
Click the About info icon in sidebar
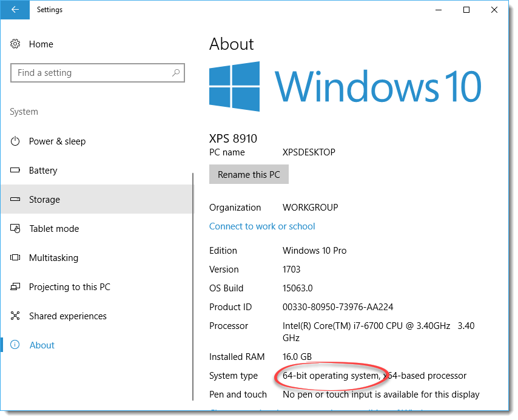coord(16,345)
